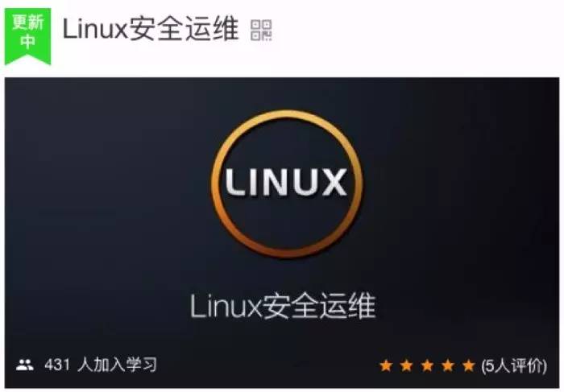Click the green 更新中 ribbon badge
This screenshot has height=392, width=564.
(x=27, y=36)
